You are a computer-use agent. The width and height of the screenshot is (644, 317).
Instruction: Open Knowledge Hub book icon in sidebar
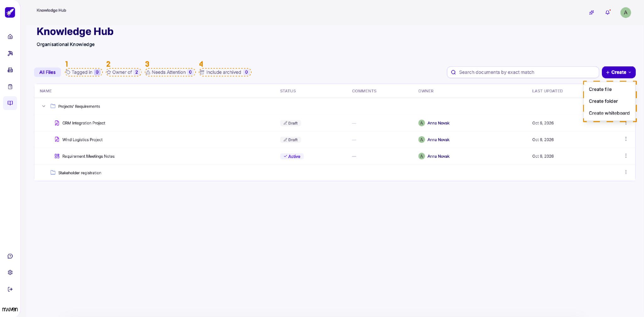point(10,103)
